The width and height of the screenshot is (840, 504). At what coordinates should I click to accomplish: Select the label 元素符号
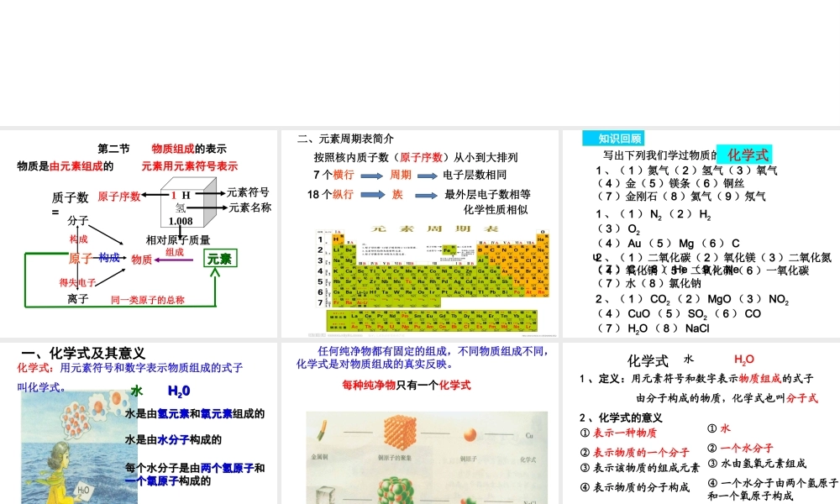(248, 192)
